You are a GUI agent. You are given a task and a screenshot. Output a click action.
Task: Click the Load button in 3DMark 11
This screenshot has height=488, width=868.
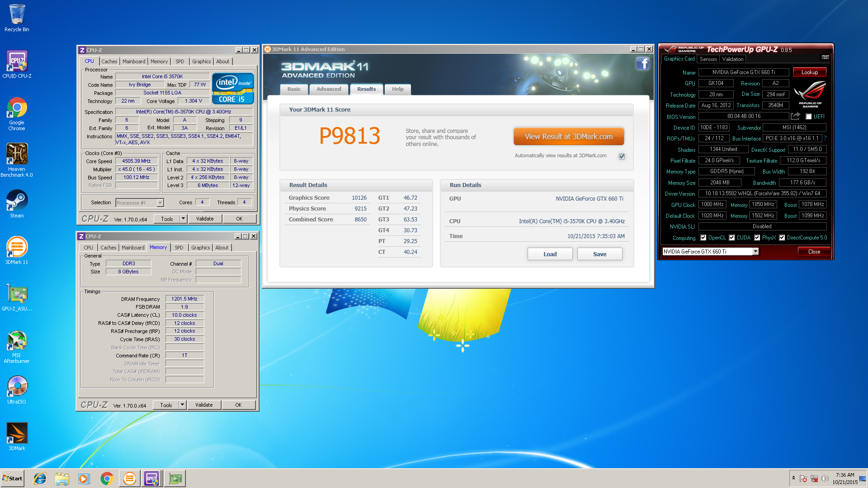550,254
